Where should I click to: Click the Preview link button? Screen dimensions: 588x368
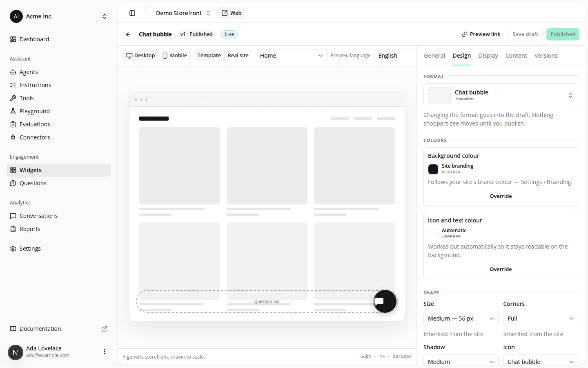[x=481, y=34]
